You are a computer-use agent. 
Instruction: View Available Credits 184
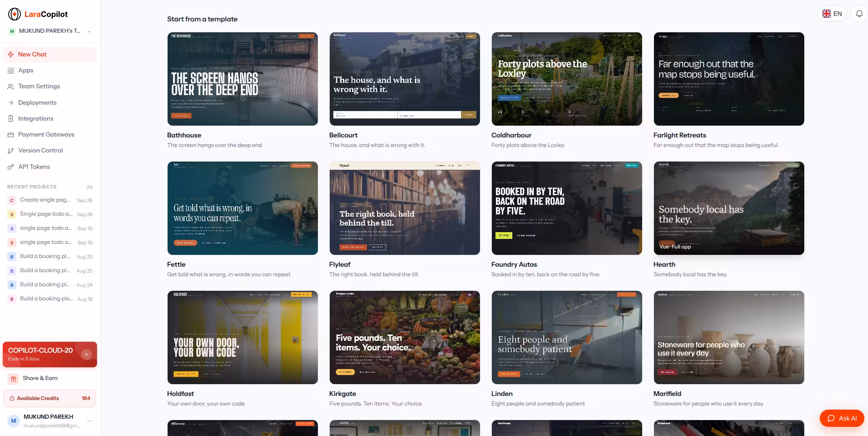tap(50, 399)
